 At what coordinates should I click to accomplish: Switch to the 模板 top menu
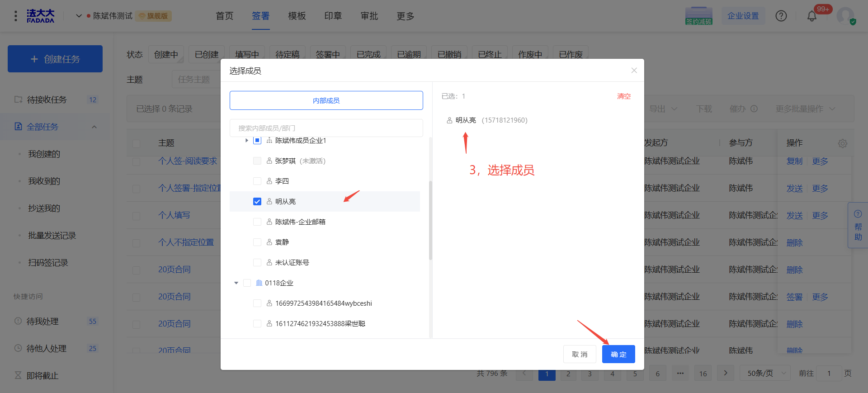pyautogui.click(x=297, y=16)
